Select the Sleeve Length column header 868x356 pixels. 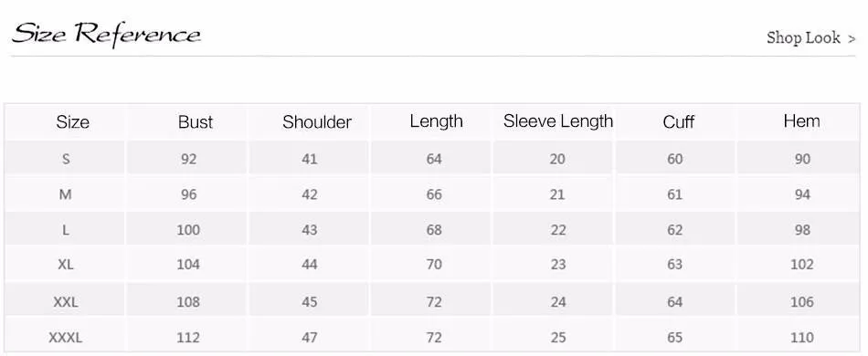coord(558,121)
